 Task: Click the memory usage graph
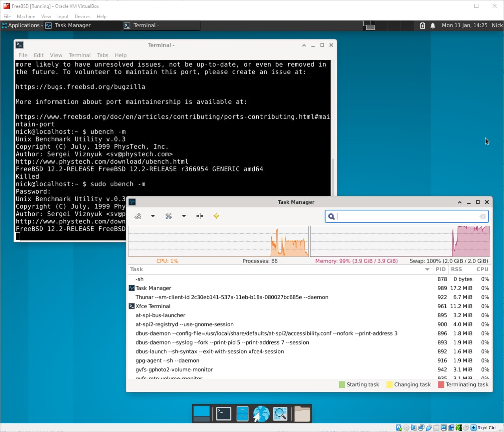[x=400, y=242]
